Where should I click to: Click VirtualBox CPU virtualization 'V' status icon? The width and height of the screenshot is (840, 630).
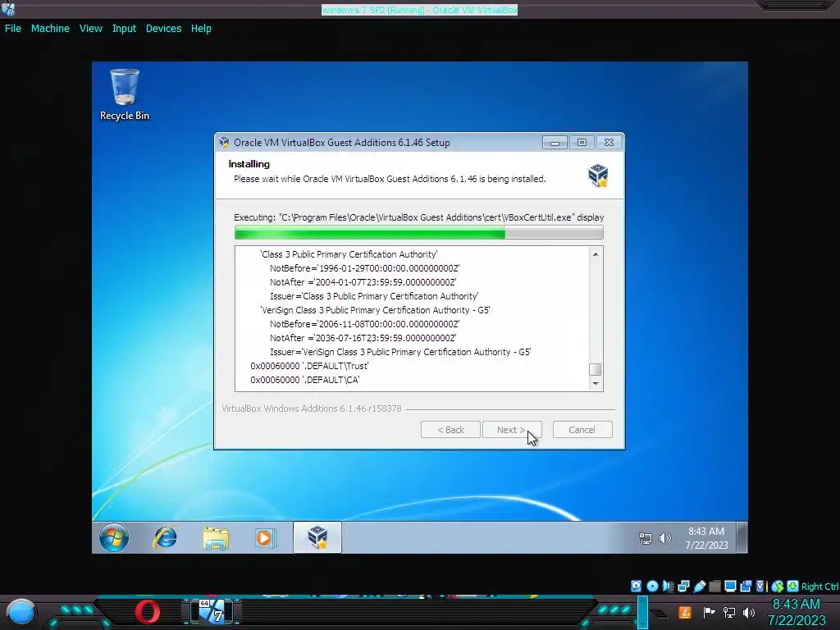[760, 586]
